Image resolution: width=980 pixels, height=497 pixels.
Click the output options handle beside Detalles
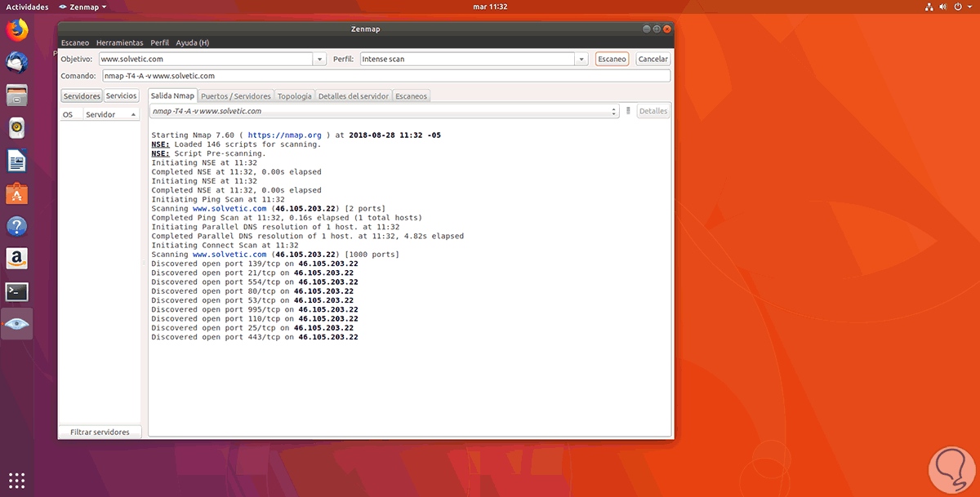pos(628,111)
